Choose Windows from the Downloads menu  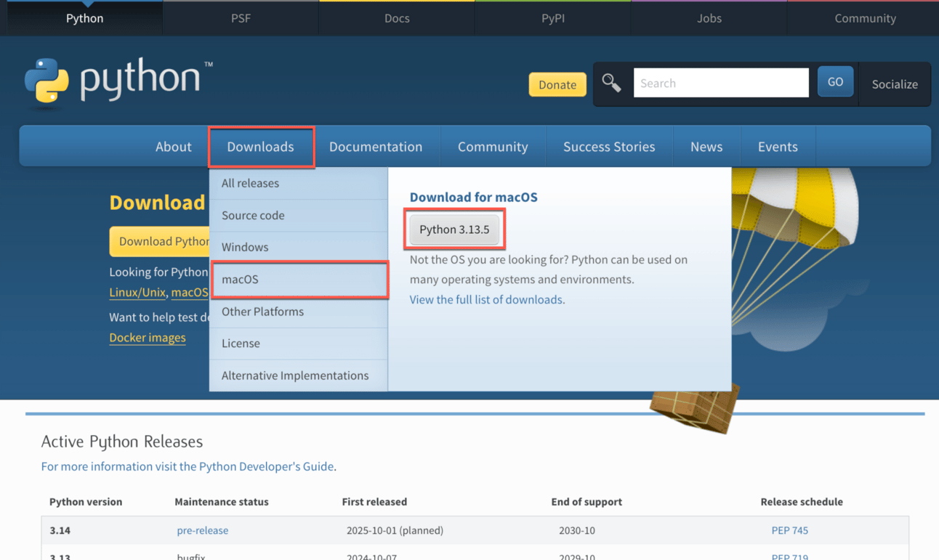click(x=299, y=248)
